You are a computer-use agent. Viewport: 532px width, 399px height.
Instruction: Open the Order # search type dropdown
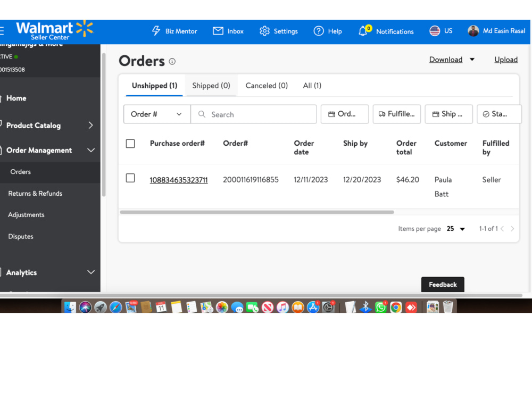pyautogui.click(x=157, y=114)
